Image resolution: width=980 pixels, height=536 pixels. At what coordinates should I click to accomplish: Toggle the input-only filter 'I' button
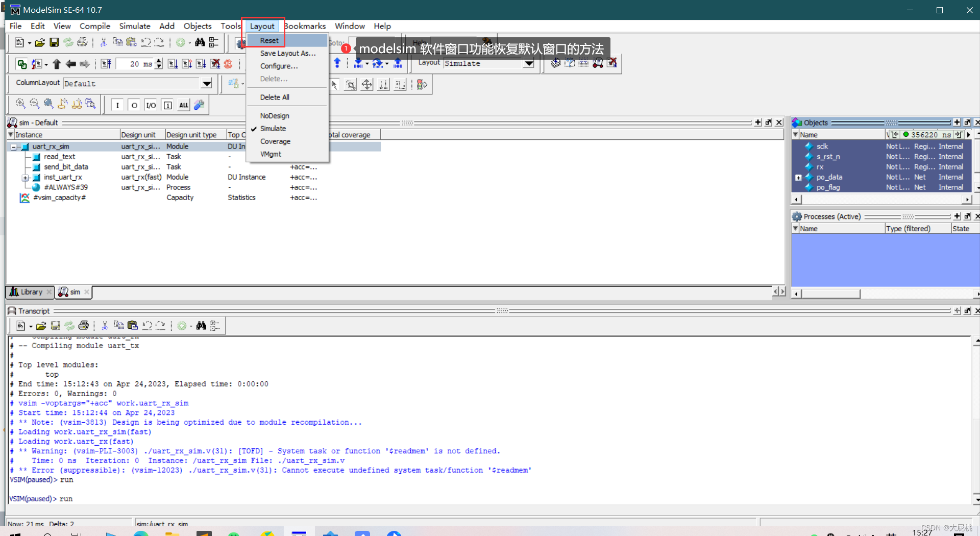[117, 105]
